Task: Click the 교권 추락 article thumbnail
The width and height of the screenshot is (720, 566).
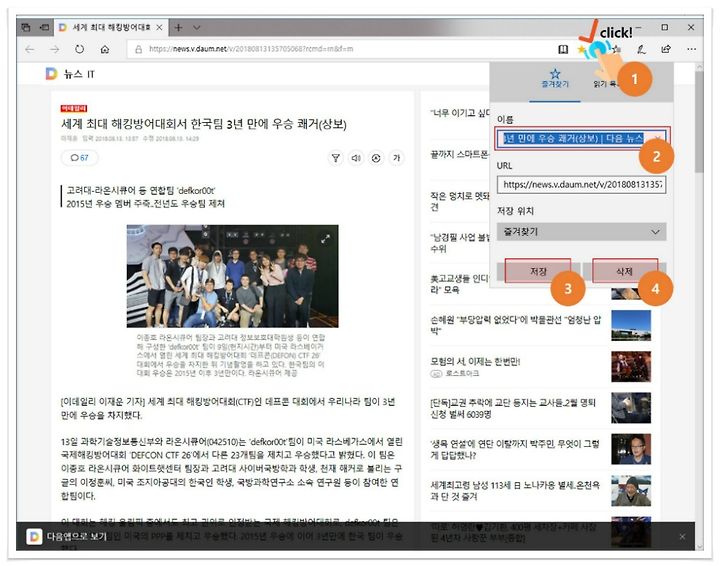Action: (631, 408)
